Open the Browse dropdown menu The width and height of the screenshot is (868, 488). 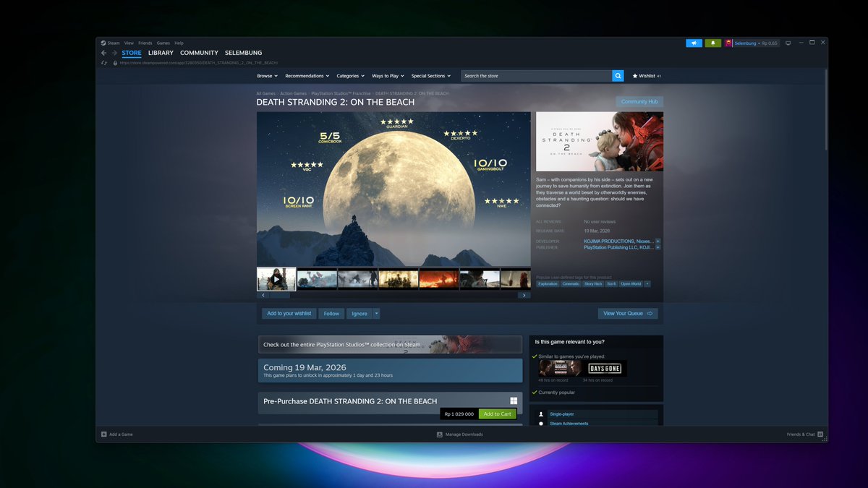(x=267, y=76)
